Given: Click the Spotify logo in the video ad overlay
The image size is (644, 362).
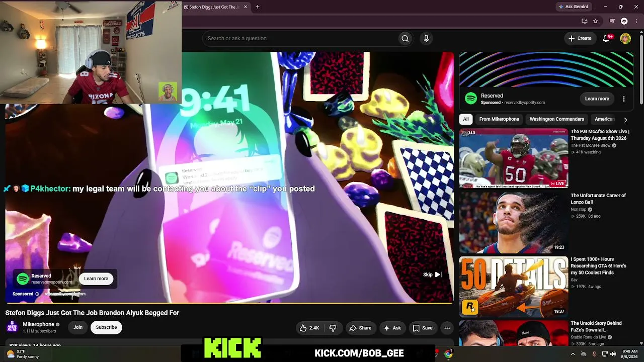Looking at the screenshot, I should pyautogui.click(x=23, y=279).
